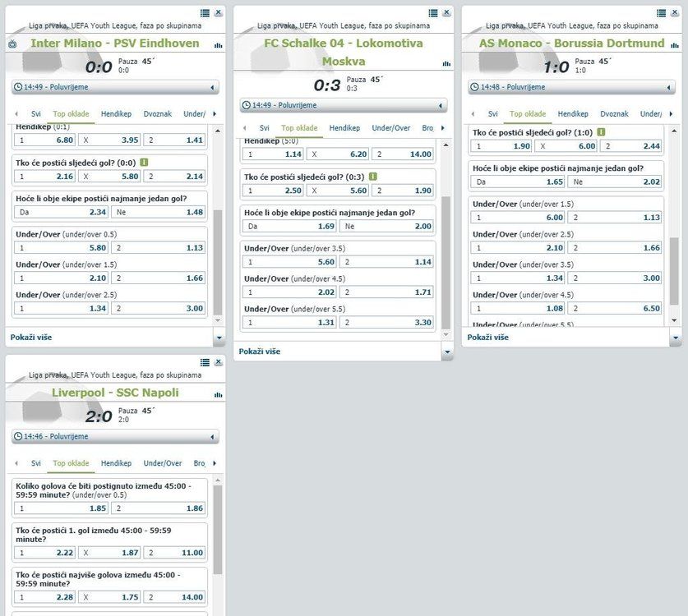Show next tabs arrow in Inter panel
Screen dimensions: 688x616
pos(215,114)
